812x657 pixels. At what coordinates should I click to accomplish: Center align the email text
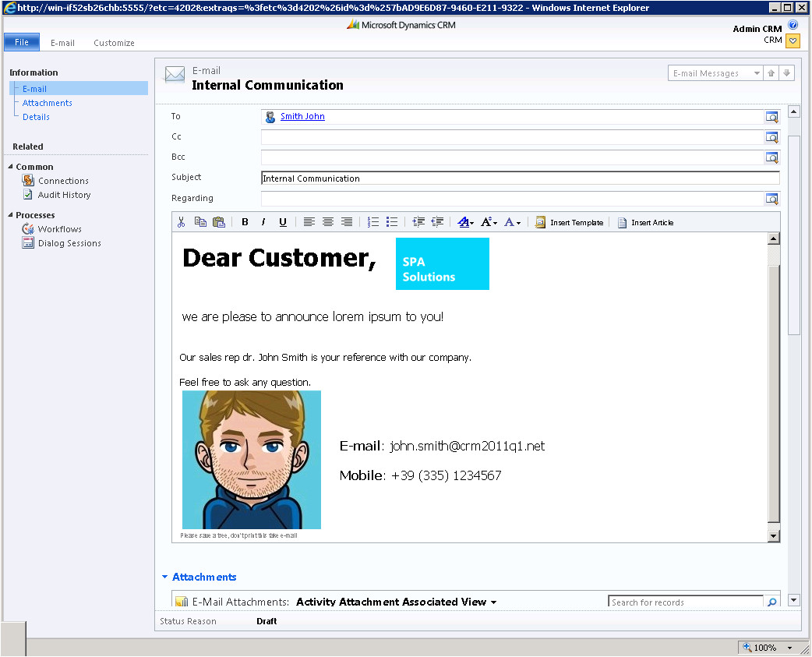[328, 222]
